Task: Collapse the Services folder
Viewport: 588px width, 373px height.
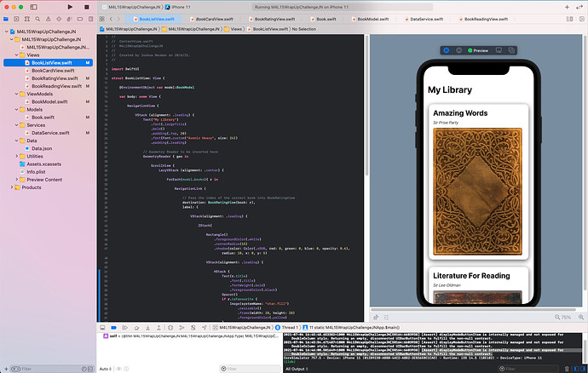Action: 16,125
